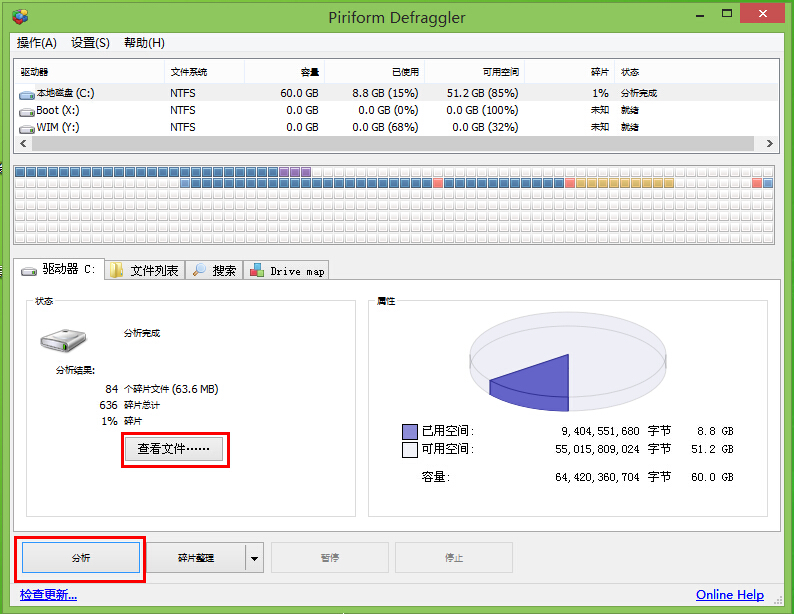This screenshot has width=794, height=614.
Task: Expand the 碎片整理 dropdown arrow
Action: (255, 558)
